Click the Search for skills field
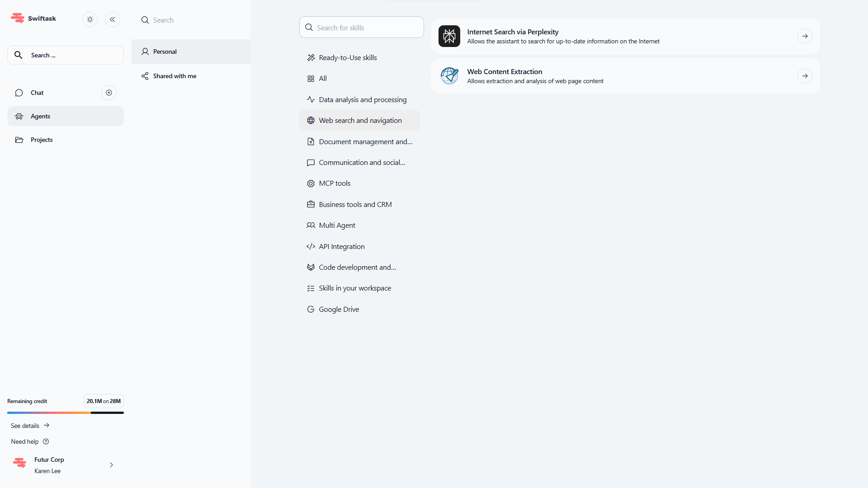Screen dimensions: 868x488 [x=362, y=28]
